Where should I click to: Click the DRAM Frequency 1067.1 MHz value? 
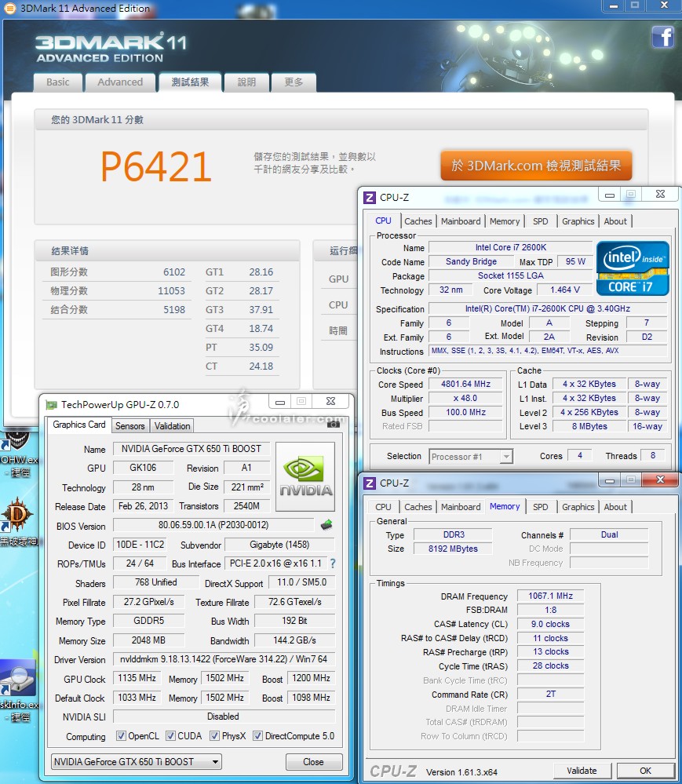click(x=550, y=596)
